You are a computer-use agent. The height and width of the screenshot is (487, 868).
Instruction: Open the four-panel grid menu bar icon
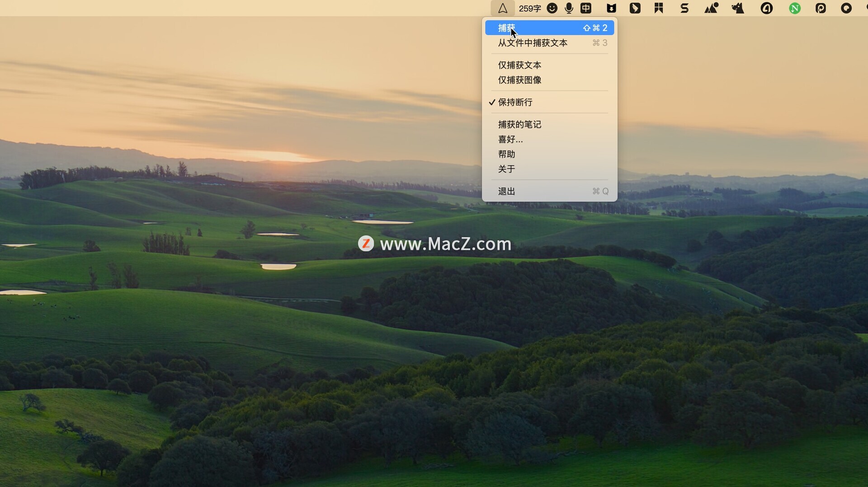[659, 8]
